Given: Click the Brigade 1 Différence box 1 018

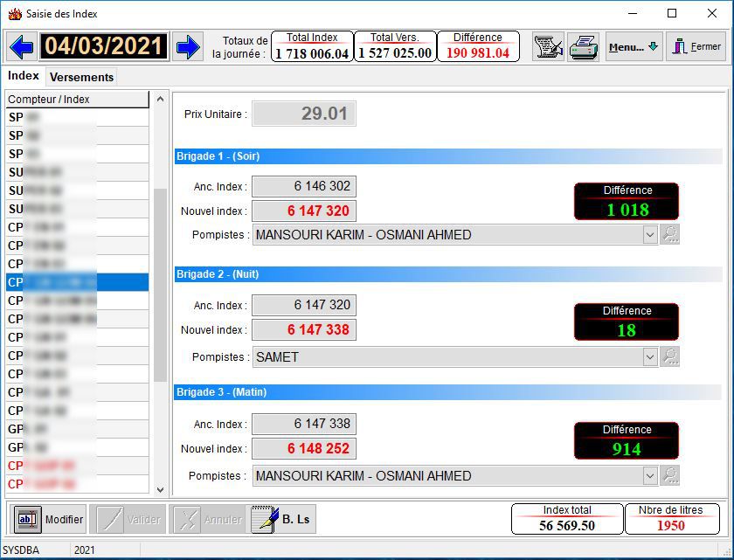Looking at the screenshot, I should pos(627,202).
